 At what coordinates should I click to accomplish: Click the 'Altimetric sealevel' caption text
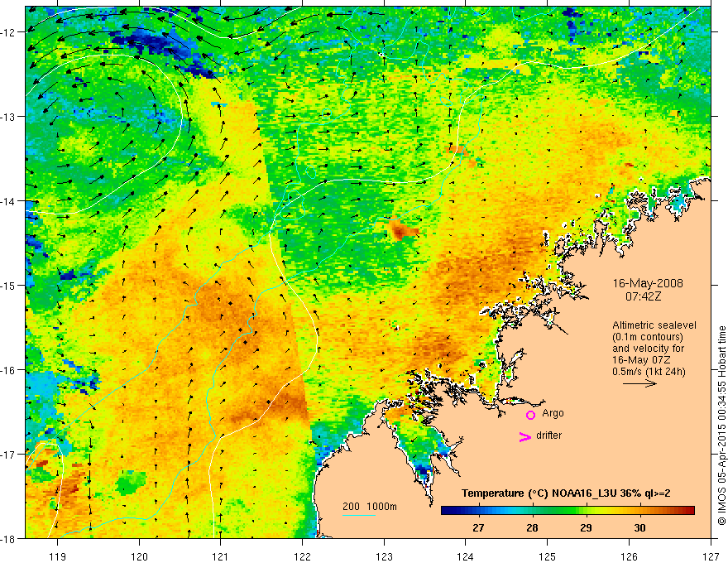[x=654, y=325]
